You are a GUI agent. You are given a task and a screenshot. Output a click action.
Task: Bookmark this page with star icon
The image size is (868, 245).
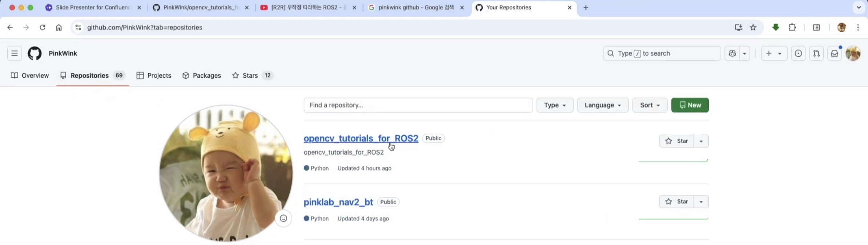click(753, 28)
